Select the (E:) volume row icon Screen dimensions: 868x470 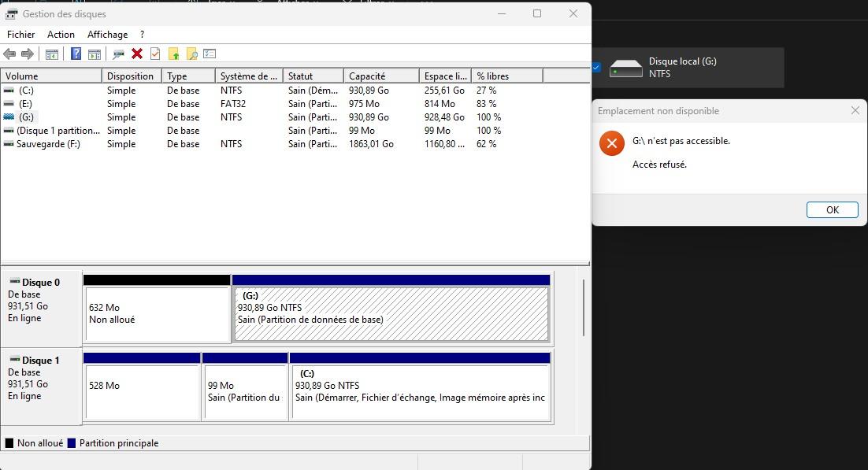tap(9, 103)
